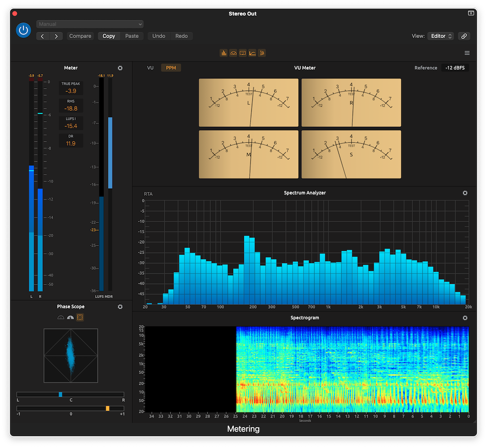Enable PPM metering mode
Image resolution: width=487 pixels, height=448 pixels.
[171, 68]
